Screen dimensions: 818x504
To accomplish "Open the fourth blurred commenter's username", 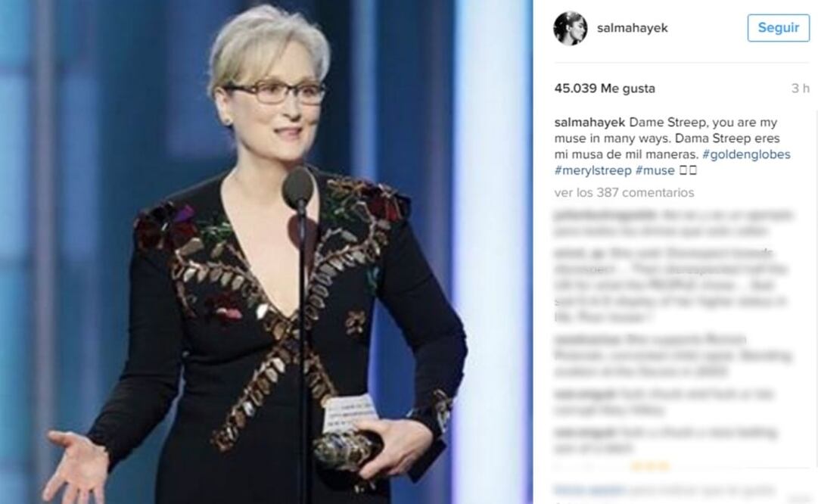I will pyautogui.click(x=584, y=394).
